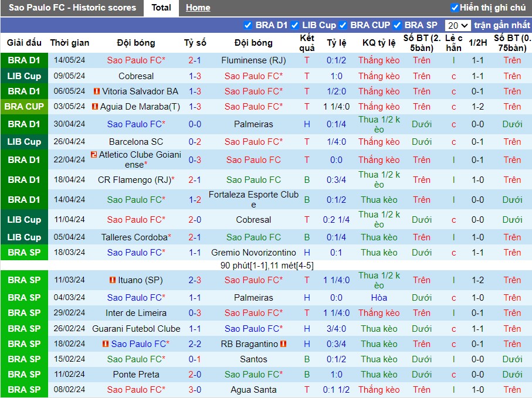Click Hòa result in 04/03/24 Palmeiras row

379,298
